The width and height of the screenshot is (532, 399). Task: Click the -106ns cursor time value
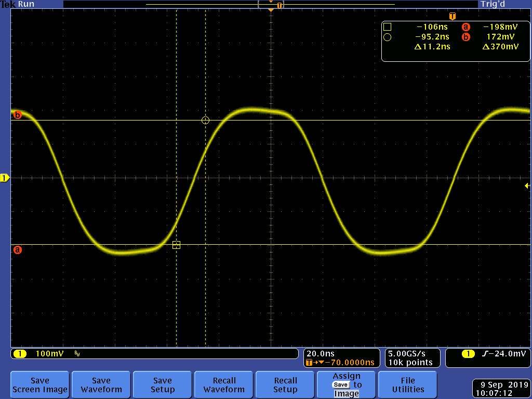(x=432, y=27)
